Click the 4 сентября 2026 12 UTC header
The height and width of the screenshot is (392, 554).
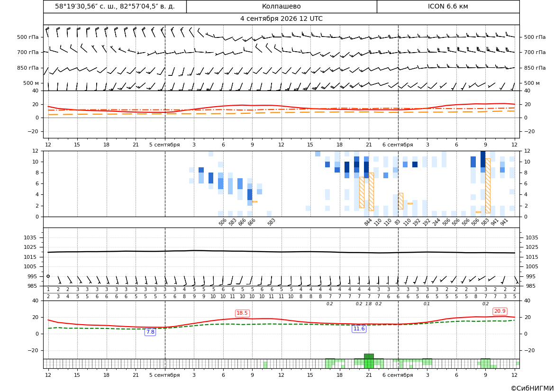[282, 19]
